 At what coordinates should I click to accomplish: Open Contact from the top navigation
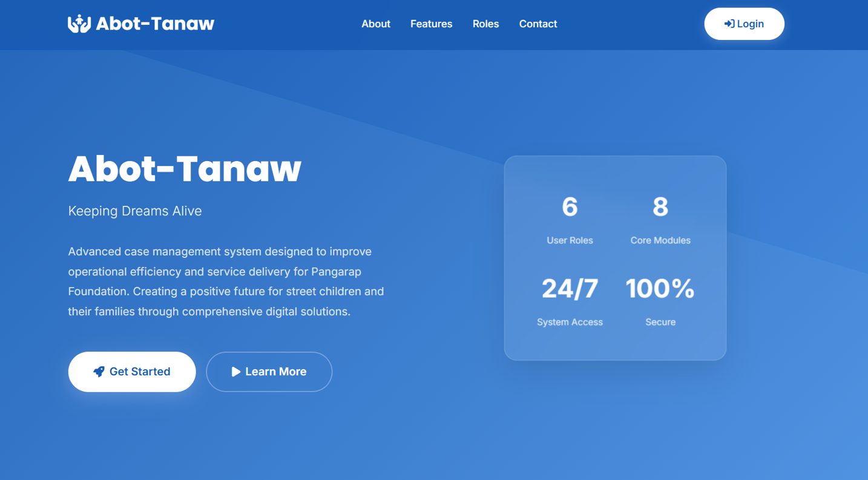pos(538,24)
